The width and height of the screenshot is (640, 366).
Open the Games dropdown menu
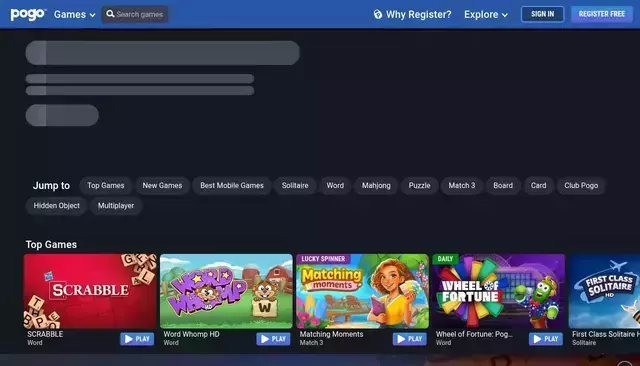pos(75,14)
